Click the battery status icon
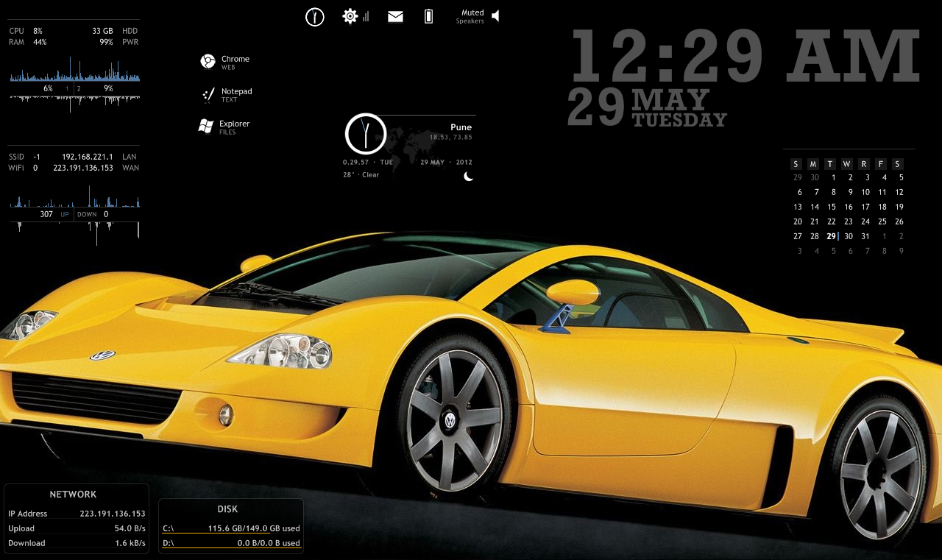942x560 pixels. [x=428, y=15]
